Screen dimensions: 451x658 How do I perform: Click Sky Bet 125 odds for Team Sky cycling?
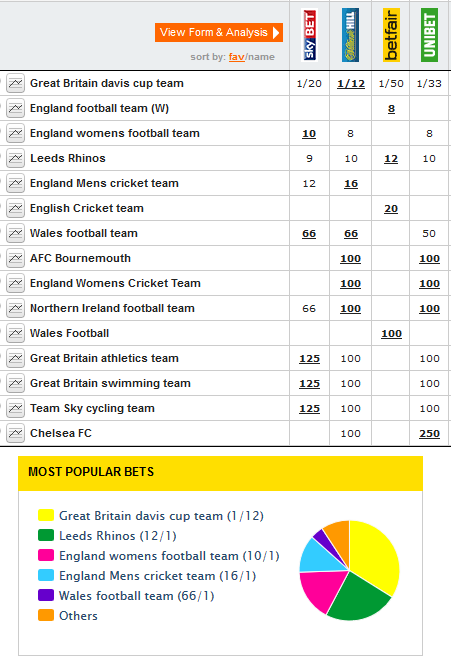pyautogui.click(x=309, y=408)
